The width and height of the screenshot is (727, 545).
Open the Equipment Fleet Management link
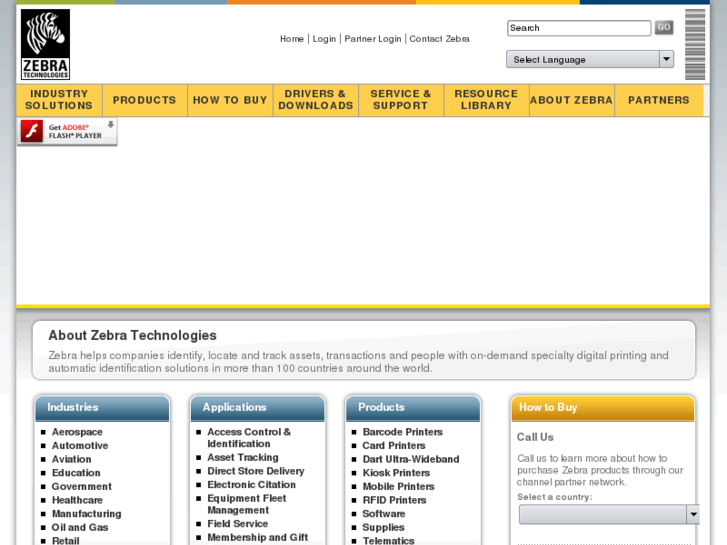click(x=247, y=504)
